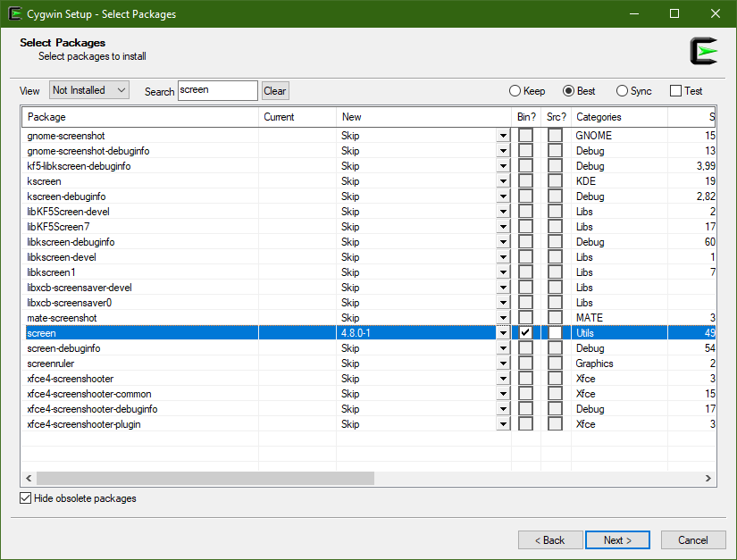Viewport: 737px width, 560px height.
Task: Click the Search input field
Action: pyautogui.click(x=217, y=90)
